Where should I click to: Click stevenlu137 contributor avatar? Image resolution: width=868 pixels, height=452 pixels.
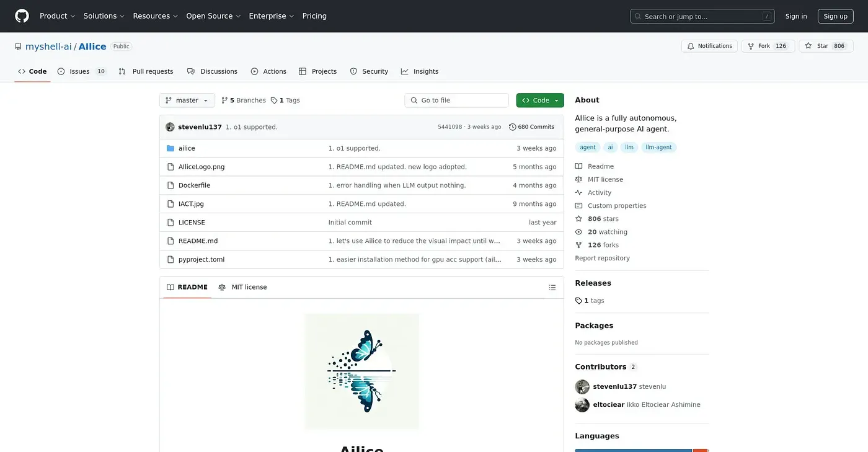tap(582, 386)
